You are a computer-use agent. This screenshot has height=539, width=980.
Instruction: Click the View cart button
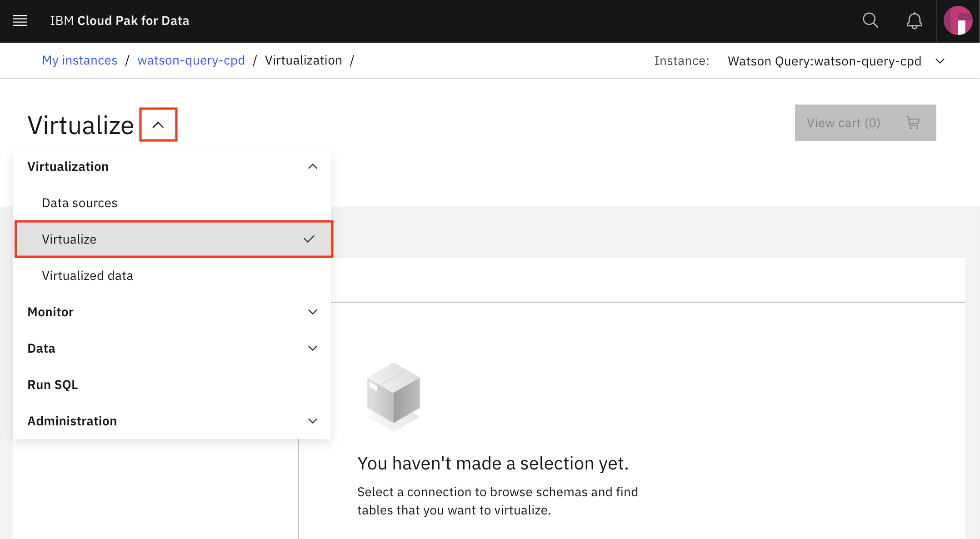(865, 122)
